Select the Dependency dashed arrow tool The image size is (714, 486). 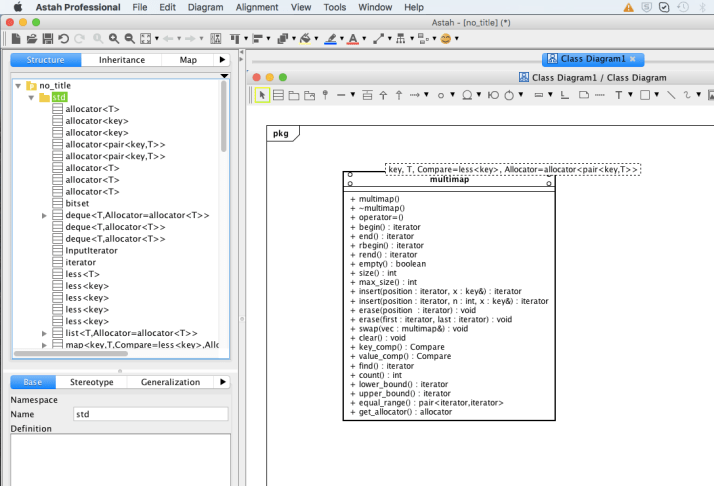tap(414, 95)
